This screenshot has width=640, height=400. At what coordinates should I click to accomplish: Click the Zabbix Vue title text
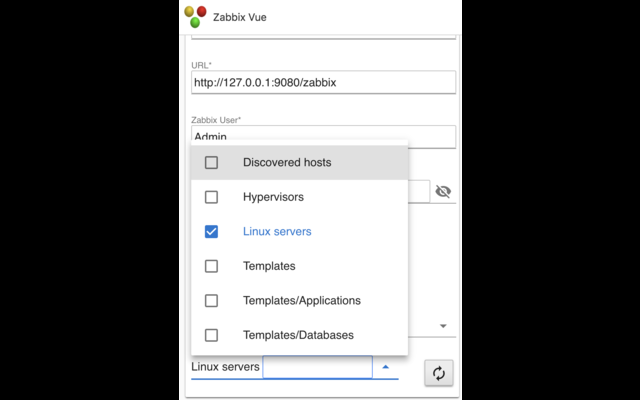click(x=240, y=17)
